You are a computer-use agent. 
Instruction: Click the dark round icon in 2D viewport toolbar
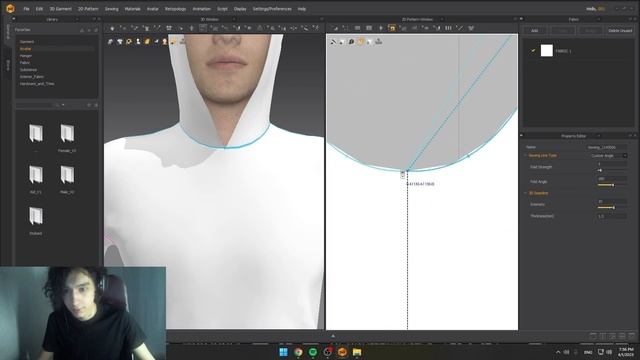point(351,42)
